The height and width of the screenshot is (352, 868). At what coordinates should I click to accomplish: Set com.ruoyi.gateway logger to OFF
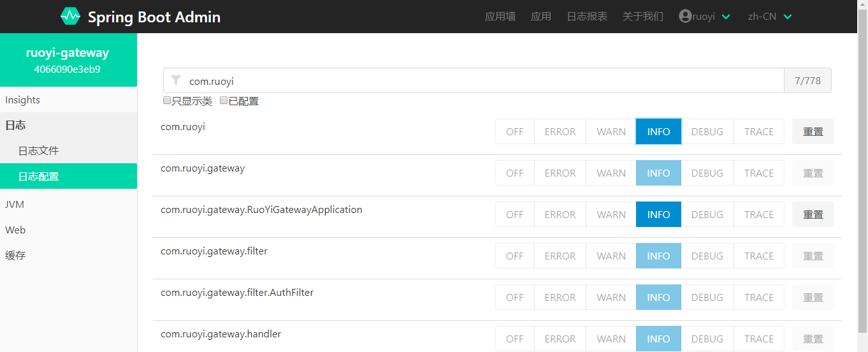(514, 173)
